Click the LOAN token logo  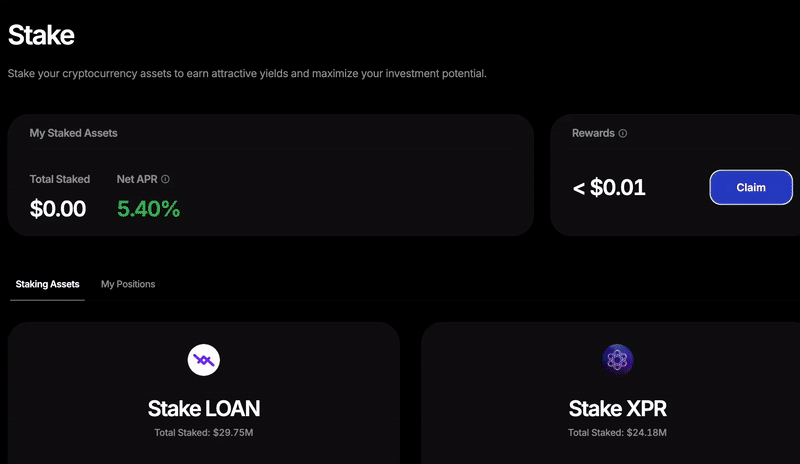204,360
